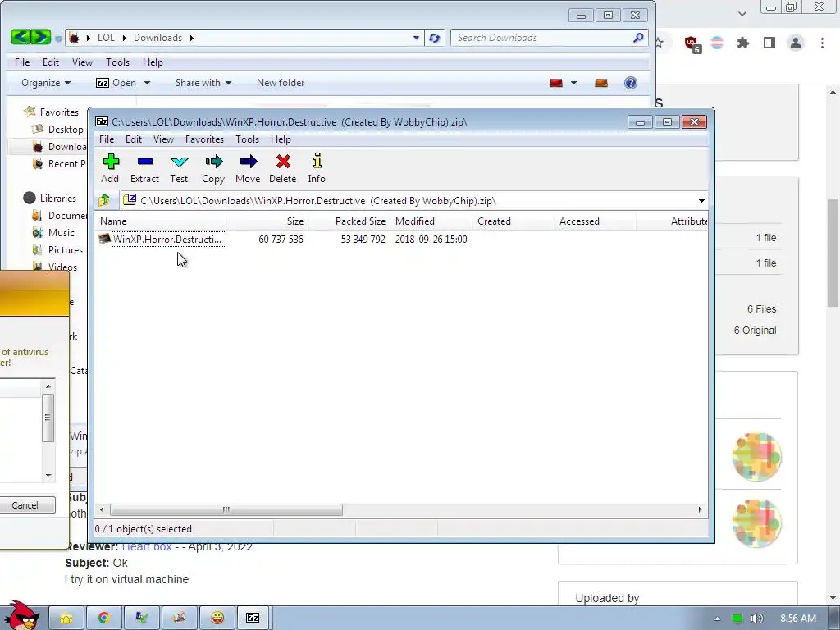Run the Test tool in 7-Zip
The image size is (840, 630).
tap(179, 168)
